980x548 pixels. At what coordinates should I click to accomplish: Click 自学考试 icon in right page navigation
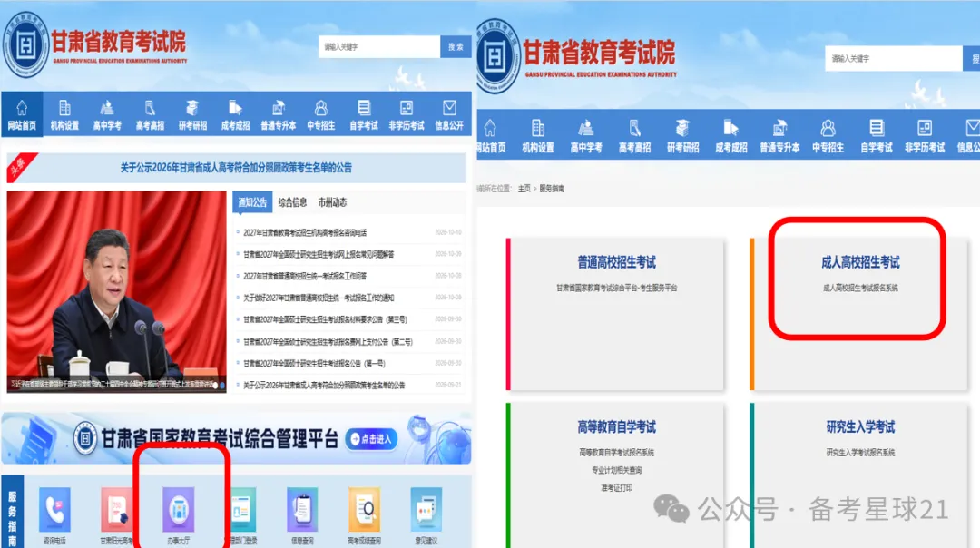click(877, 128)
